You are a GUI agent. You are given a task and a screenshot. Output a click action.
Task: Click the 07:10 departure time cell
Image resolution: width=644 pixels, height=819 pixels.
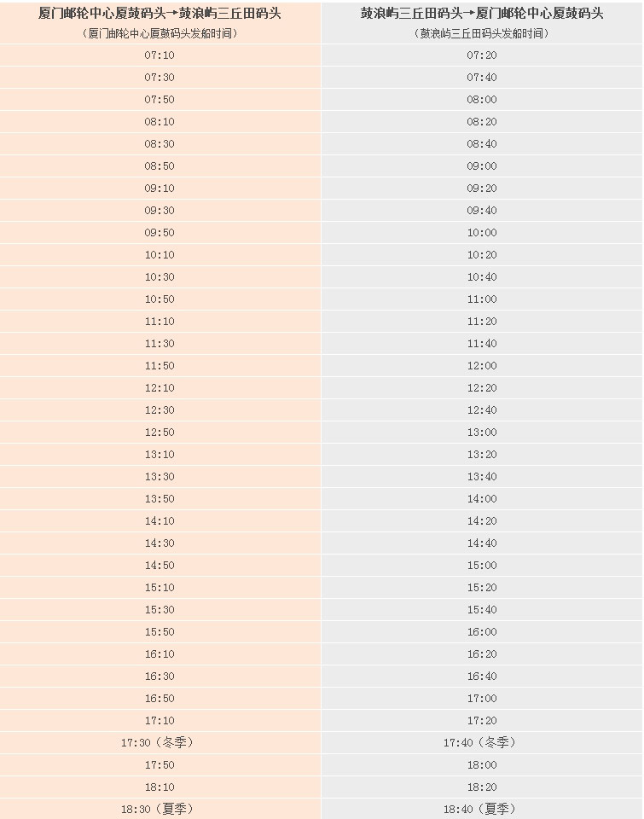point(160,55)
